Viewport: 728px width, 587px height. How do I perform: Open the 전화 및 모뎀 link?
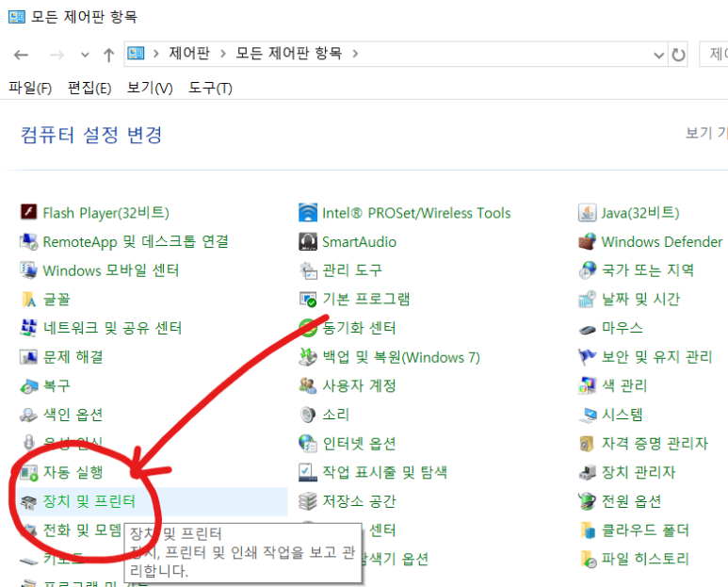coord(82,530)
